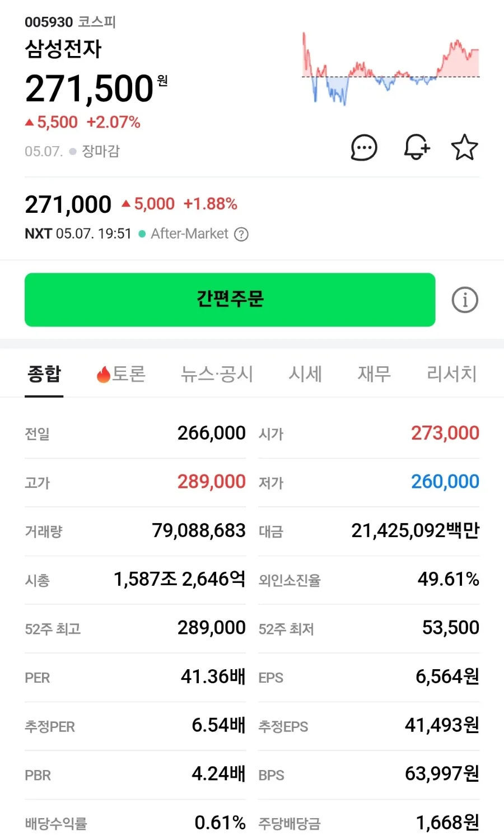This screenshot has height=840, width=504.
Task: Tap the bell icon to add price alert
Action: point(417,147)
